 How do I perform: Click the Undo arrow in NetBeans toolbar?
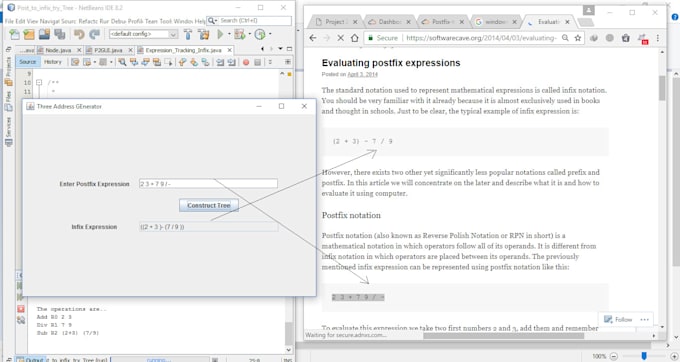[79, 34]
